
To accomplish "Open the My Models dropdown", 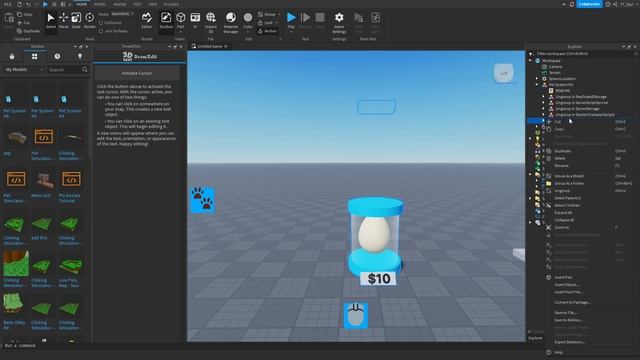I will (x=23, y=70).
